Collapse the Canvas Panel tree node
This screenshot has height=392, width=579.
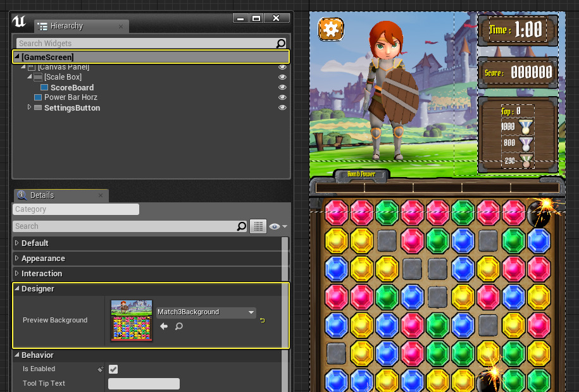pyautogui.click(x=23, y=67)
